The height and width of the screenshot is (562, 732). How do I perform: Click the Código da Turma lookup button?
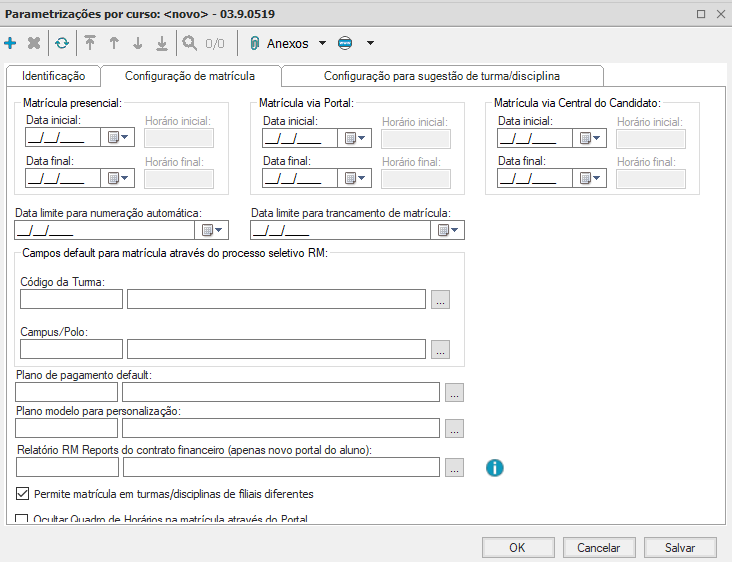click(x=441, y=299)
